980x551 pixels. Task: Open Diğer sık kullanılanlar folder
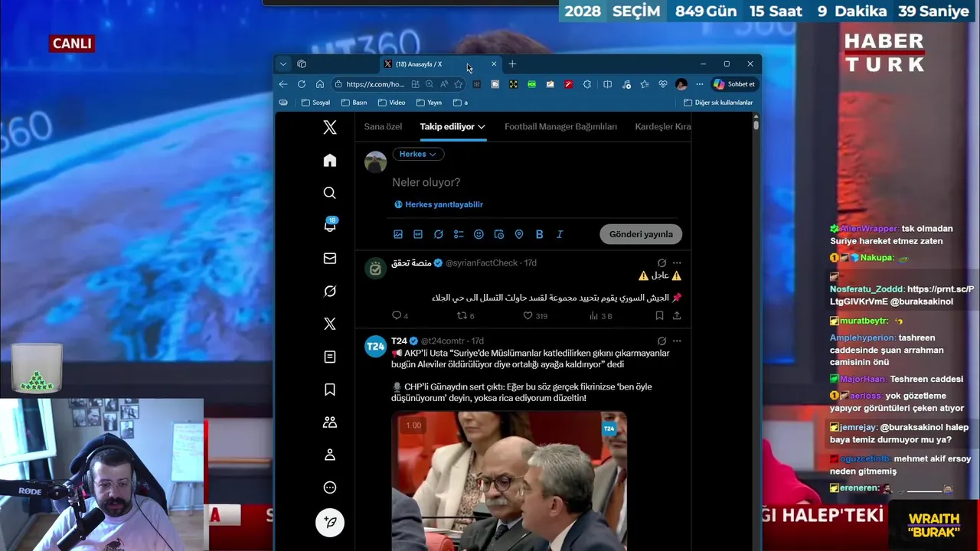point(718,103)
